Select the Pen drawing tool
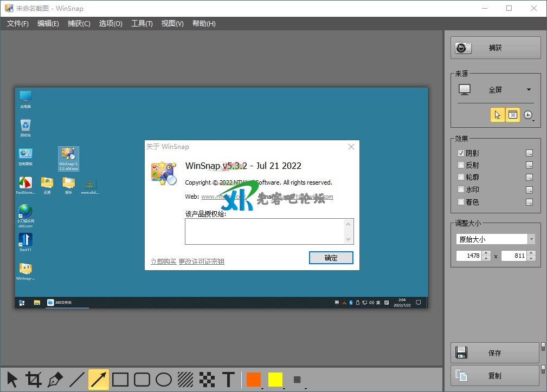 click(55, 380)
